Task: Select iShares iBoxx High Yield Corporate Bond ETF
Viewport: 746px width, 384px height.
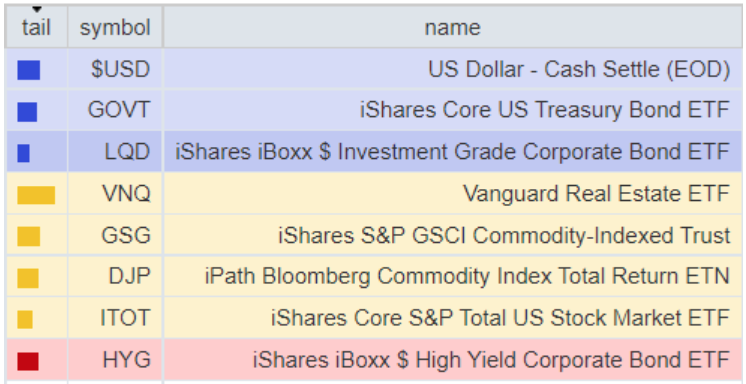Action: click(491, 359)
